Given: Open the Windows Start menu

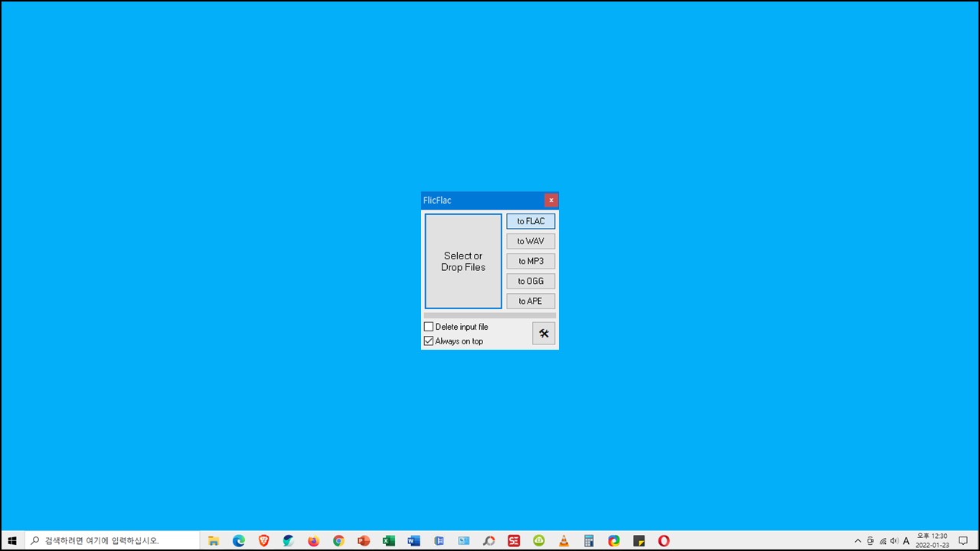Looking at the screenshot, I should point(12,540).
